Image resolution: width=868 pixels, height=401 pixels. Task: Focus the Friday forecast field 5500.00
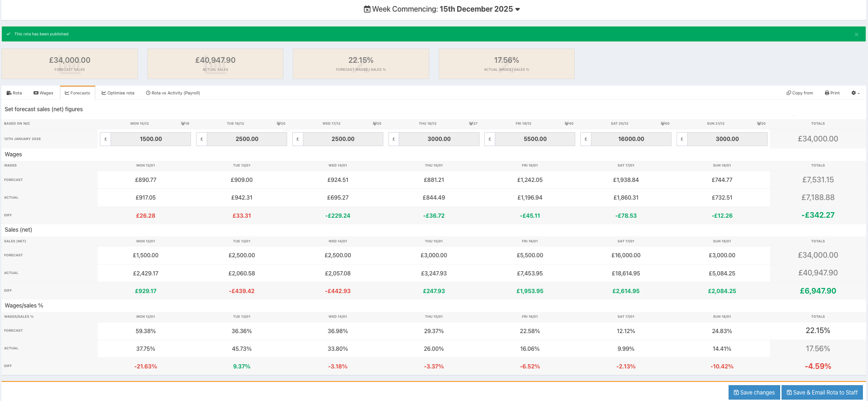(x=535, y=139)
